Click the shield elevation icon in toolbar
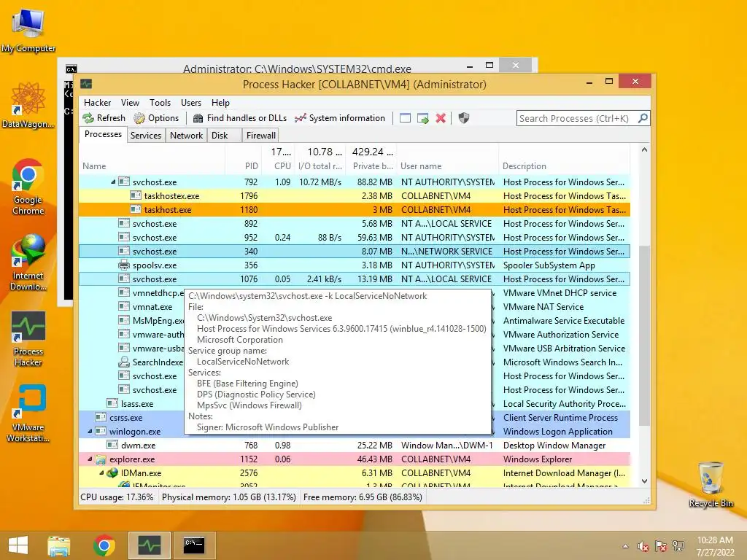 click(463, 118)
